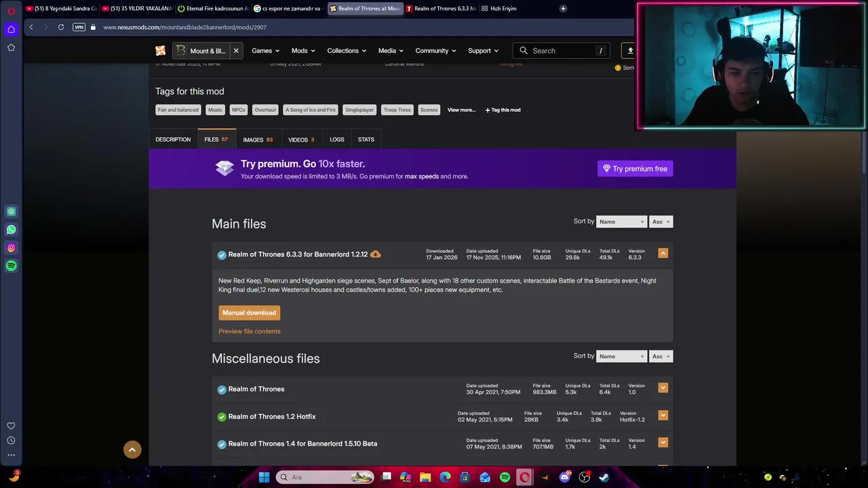Expand the Realm of Thrones 1.2 Hotfix row
The width and height of the screenshot is (868, 488).
[x=663, y=415]
